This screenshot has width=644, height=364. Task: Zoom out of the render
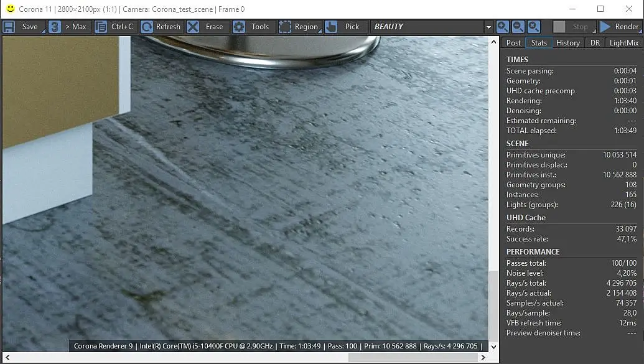click(518, 27)
